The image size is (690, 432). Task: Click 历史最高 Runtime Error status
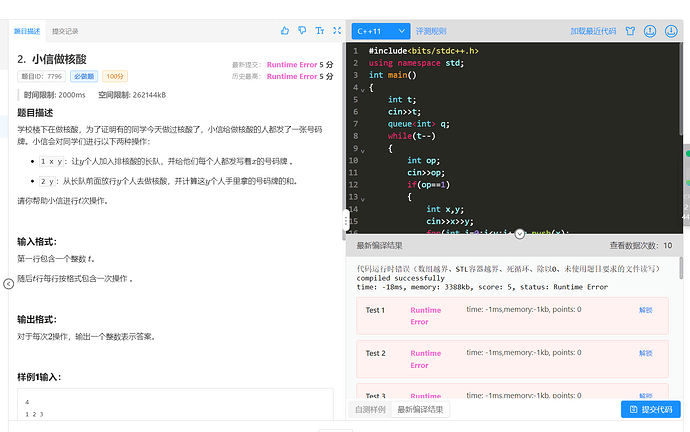coord(292,77)
